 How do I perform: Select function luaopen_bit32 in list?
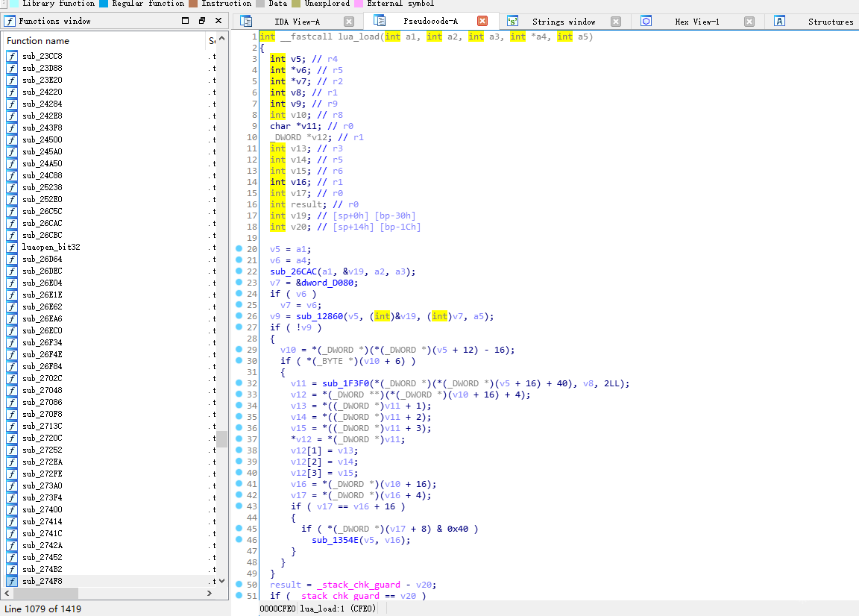tap(51, 247)
